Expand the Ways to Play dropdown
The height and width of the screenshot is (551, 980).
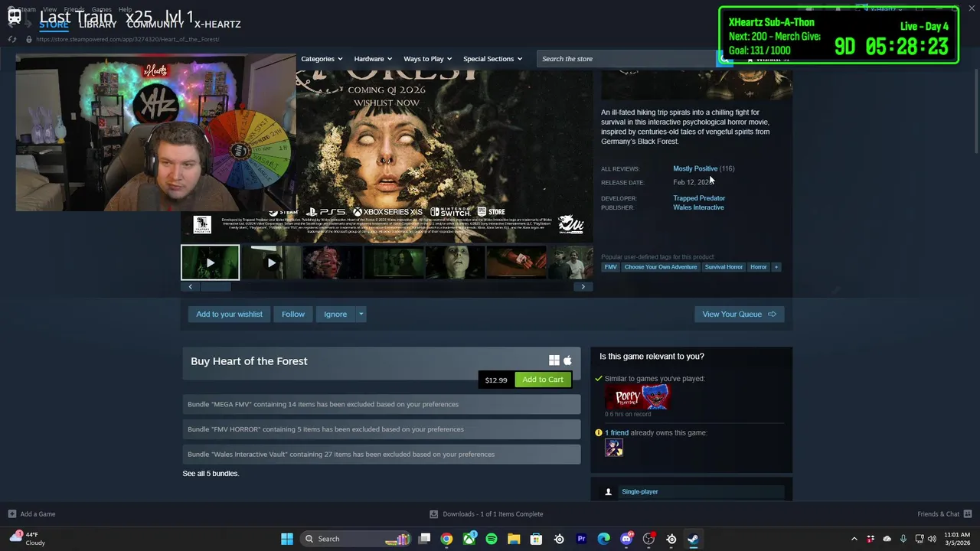427,59
